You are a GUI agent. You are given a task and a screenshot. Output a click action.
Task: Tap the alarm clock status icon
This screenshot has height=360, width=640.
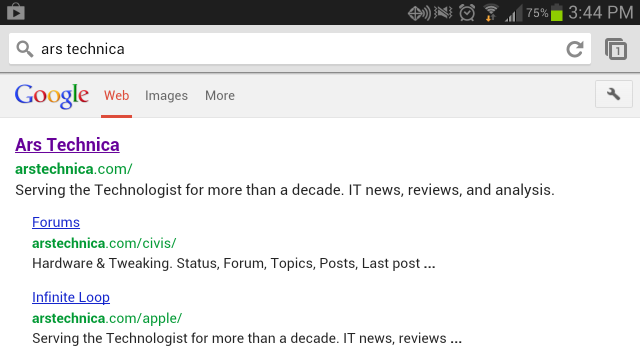click(x=467, y=13)
